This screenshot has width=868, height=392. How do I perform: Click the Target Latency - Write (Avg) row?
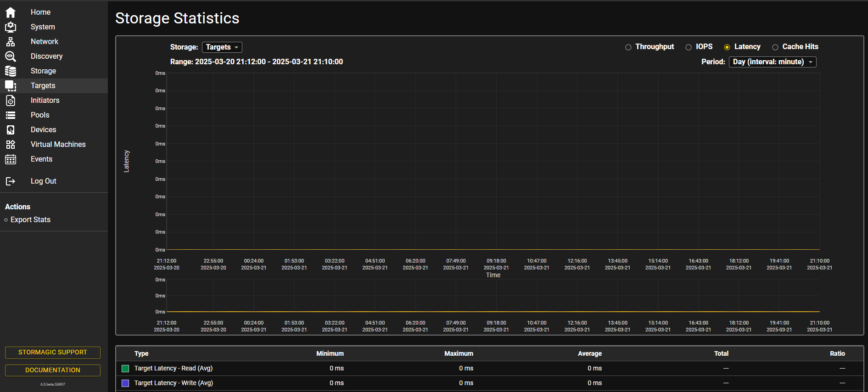tap(489, 383)
